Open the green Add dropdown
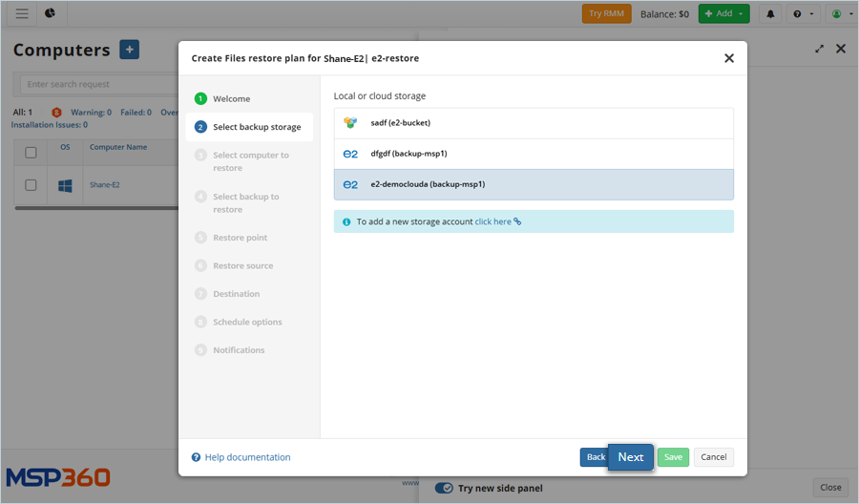The width and height of the screenshot is (859, 504). click(723, 13)
